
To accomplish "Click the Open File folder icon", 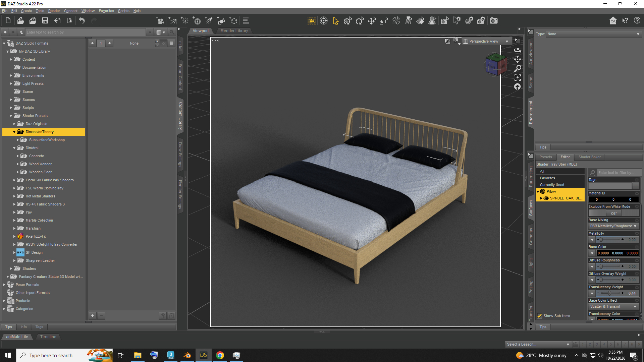I will (20, 21).
